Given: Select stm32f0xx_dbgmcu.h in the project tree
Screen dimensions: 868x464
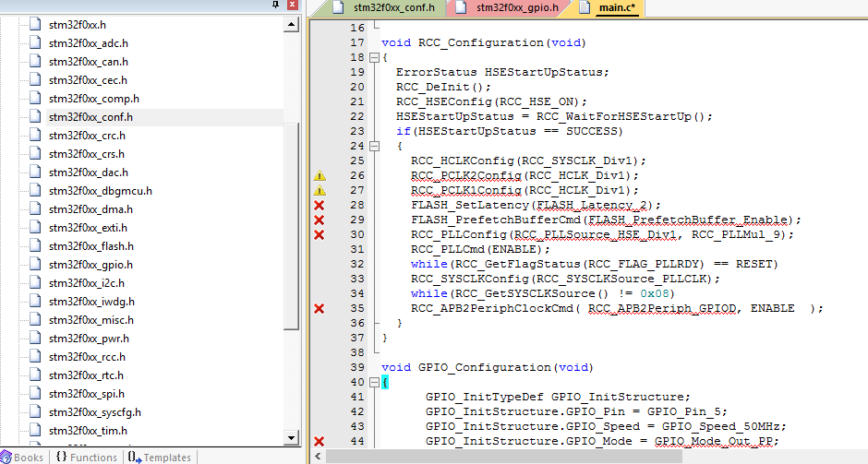Looking at the screenshot, I should [101, 190].
